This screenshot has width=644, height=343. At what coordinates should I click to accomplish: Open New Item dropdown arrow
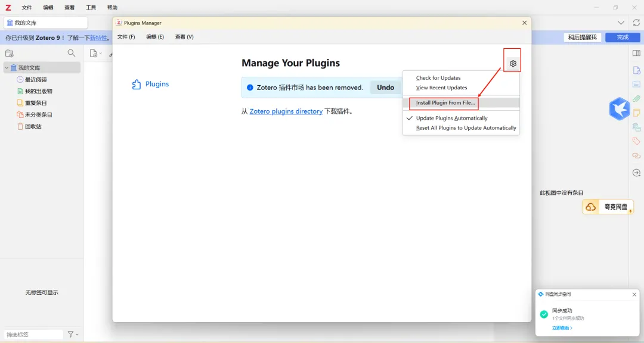[101, 54]
